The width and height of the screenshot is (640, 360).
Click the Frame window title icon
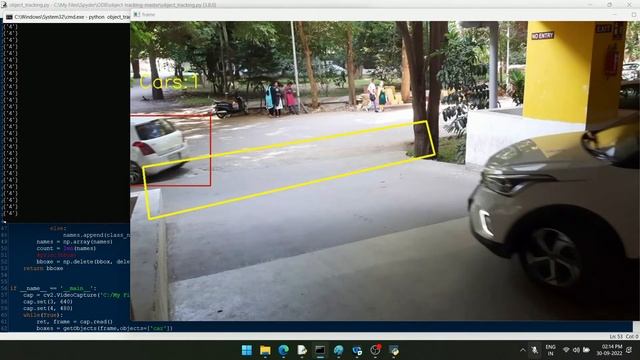(x=137, y=14)
